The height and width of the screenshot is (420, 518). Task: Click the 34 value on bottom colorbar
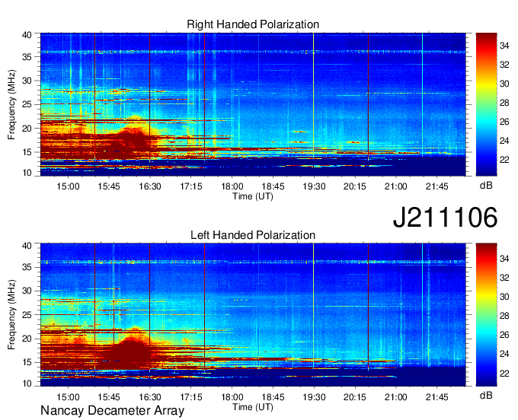(x=504, y=259)
